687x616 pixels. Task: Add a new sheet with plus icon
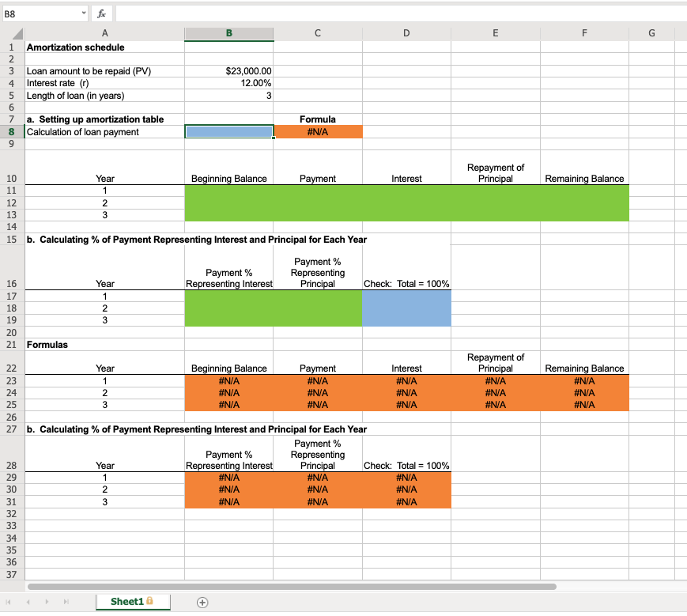click(x=202, y=602)
